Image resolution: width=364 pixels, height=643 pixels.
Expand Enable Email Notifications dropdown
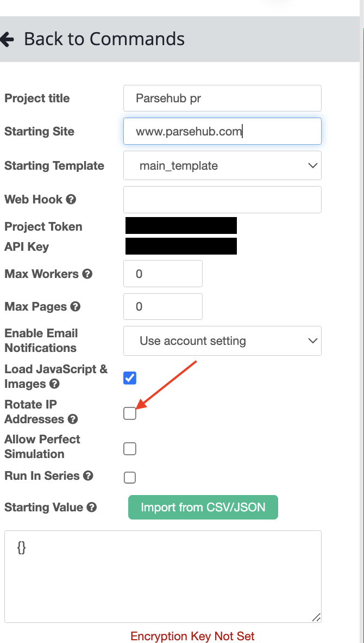(x=222, y=341)
